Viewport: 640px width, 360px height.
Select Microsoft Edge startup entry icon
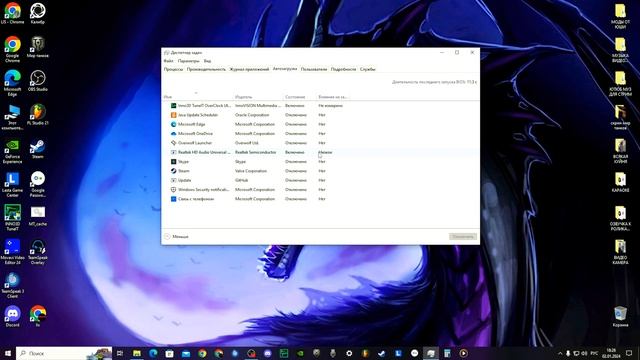tap(173, 124)
